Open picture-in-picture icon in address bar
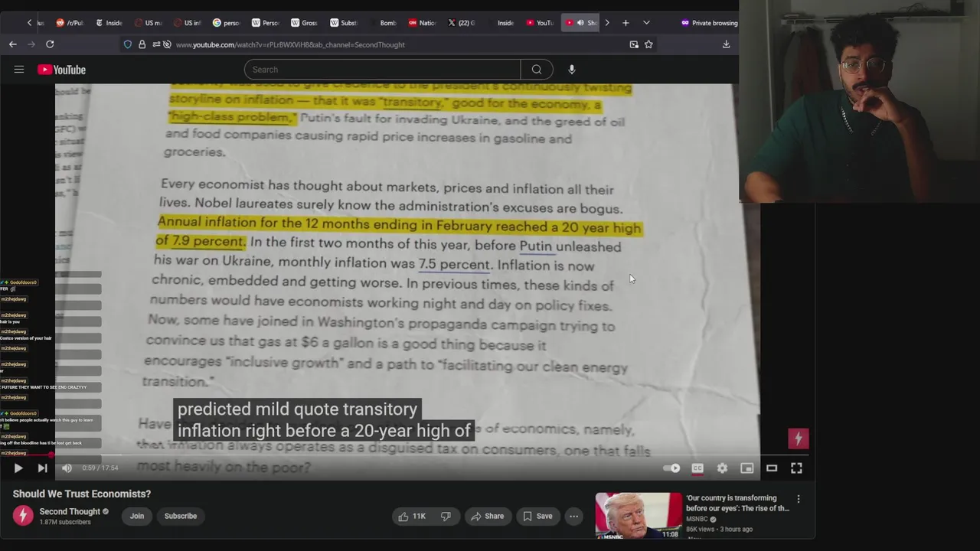 [634, 44]
